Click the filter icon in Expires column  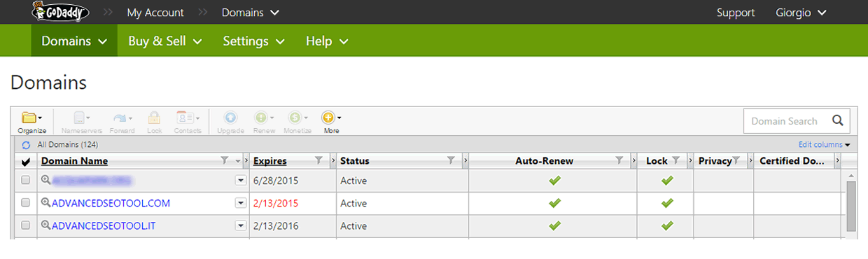point(318,160)
